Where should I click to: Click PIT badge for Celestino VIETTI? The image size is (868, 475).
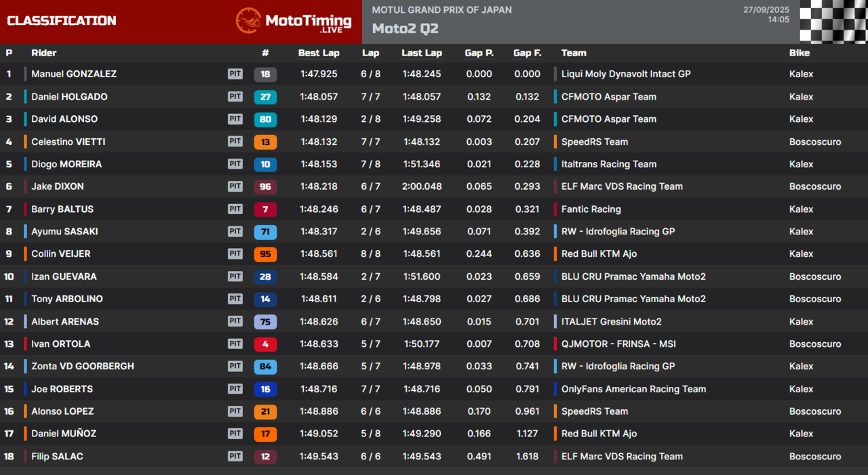235,141
